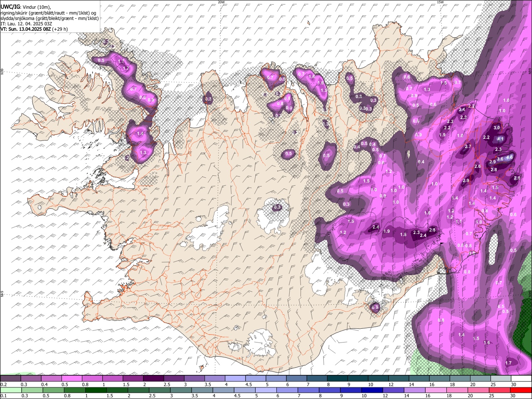This screenshot has width=532, height=399.
Task: Click the 1.8 precipitation value on map
Action: [403, 234]
